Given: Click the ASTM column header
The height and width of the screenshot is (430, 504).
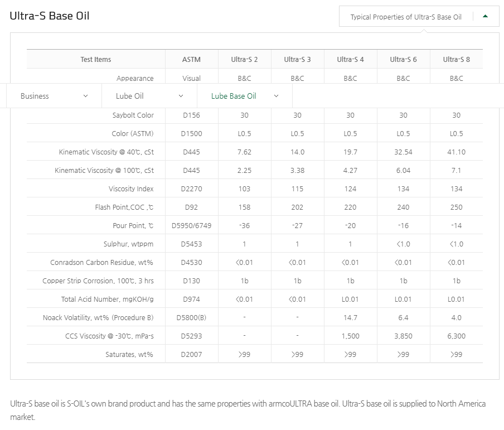Looking at the screenshot, I should [191, 60].
